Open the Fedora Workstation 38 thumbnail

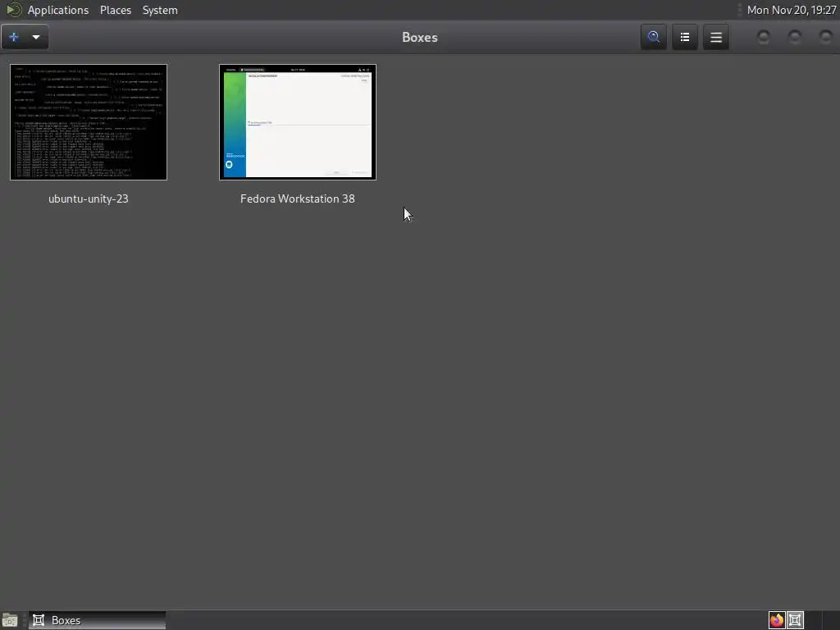(x=297, y=122)
